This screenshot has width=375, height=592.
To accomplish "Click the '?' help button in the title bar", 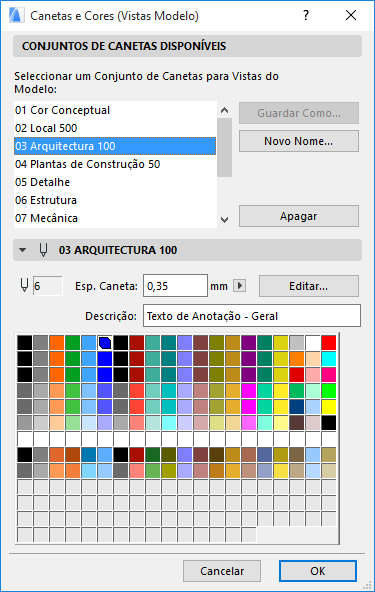I will pos(306,15).
